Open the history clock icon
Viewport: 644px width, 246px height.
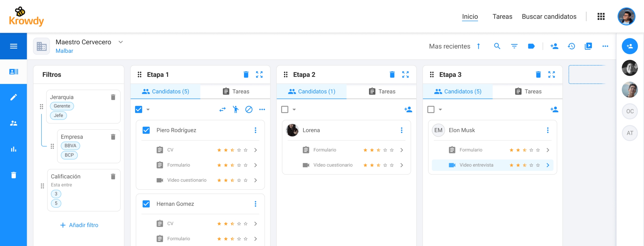pos(571,46)
